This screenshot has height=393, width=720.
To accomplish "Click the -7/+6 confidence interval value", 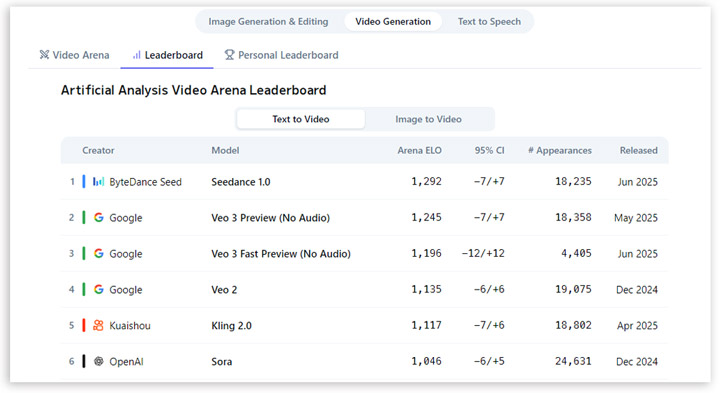I will (x=489, y=325).
